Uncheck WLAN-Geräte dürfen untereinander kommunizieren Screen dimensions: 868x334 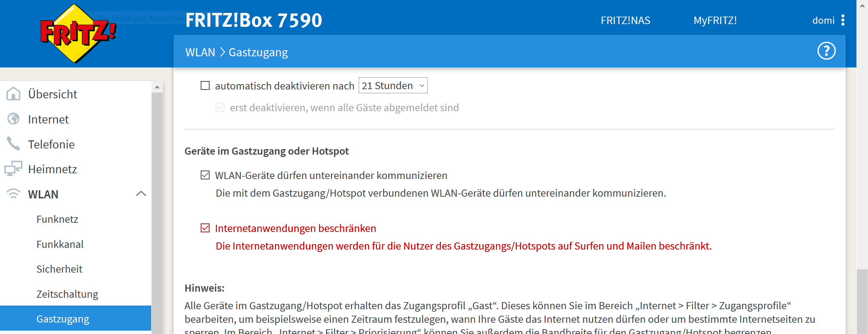point(205,175)
